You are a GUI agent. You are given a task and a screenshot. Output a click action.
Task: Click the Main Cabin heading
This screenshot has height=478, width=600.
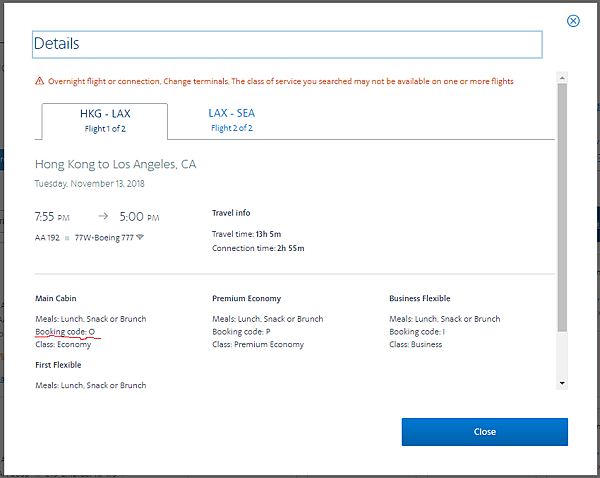(x=56, y=298)
